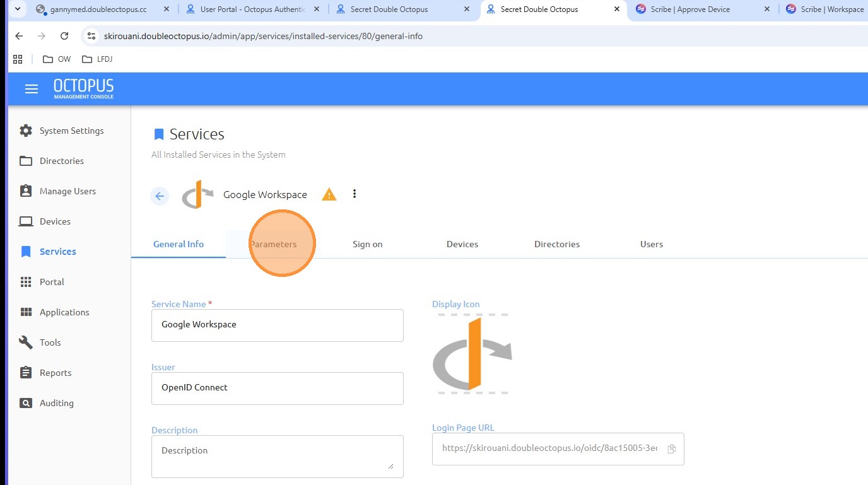Switch to the Parameters tab
This screenshot has height=485, width=868.
(x=273, y=244)
